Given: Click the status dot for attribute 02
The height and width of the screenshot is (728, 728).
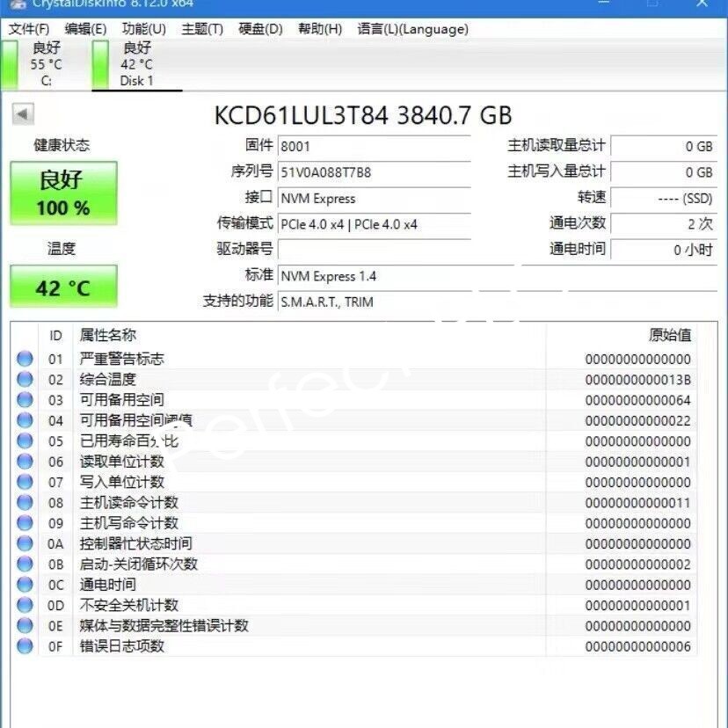Looking at the screenshot, I should (x=25, y=379).
